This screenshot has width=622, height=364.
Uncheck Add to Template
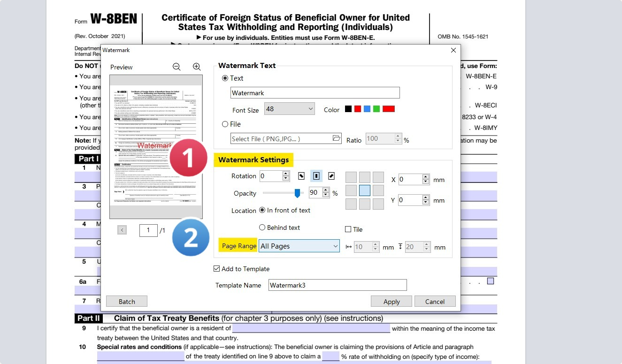(x=216, y=269)
